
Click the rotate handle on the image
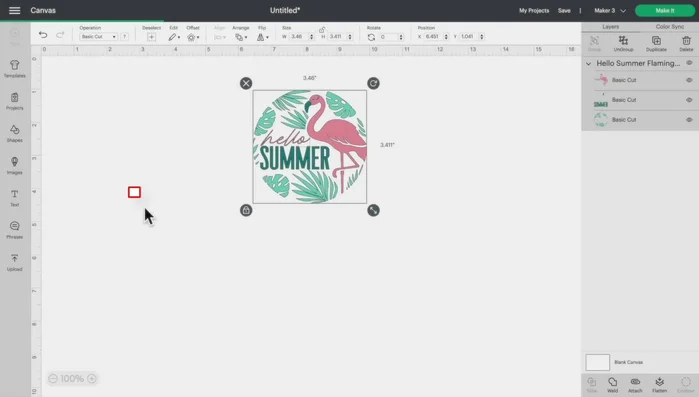pyautogui.click(x=373, y=83)
